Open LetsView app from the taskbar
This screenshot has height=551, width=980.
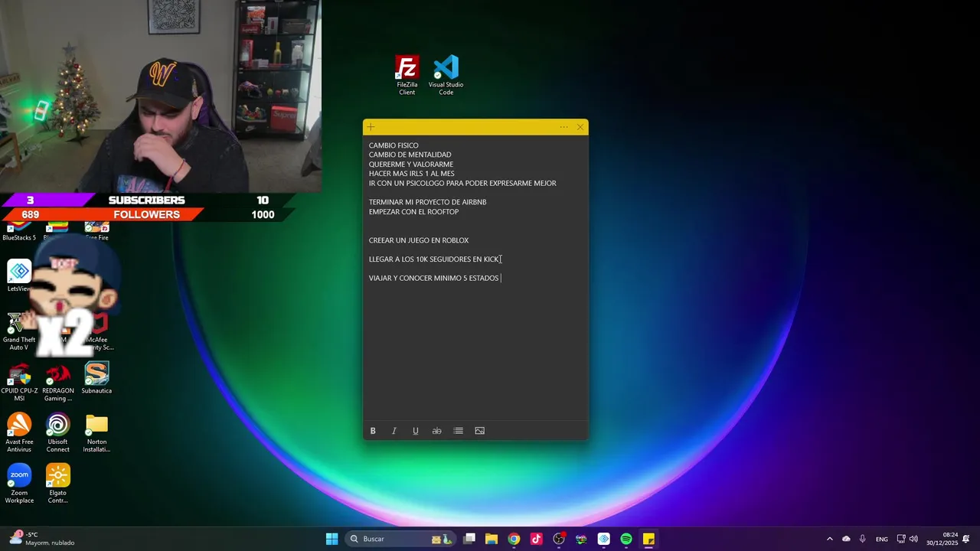(x=603, y=539)
